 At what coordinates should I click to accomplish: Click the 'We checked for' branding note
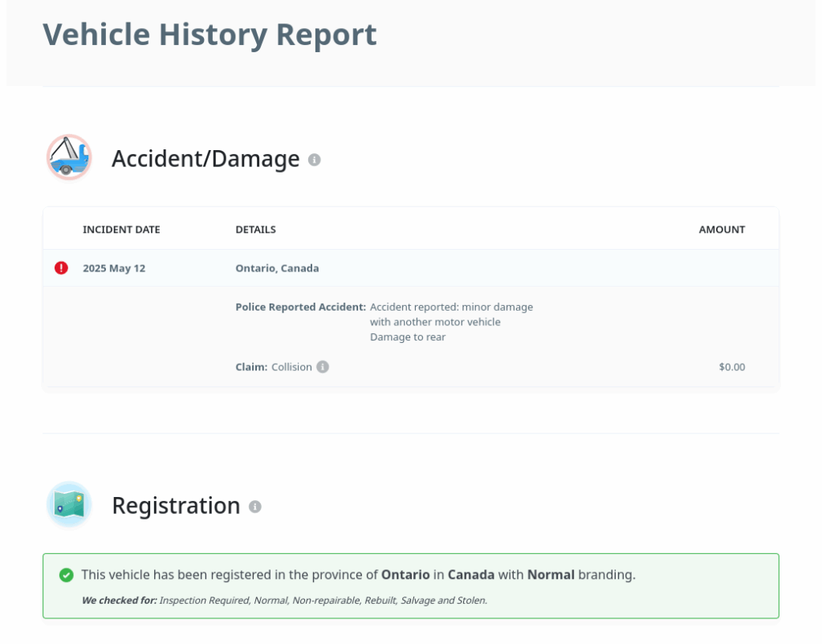click(x=284, y=600)
